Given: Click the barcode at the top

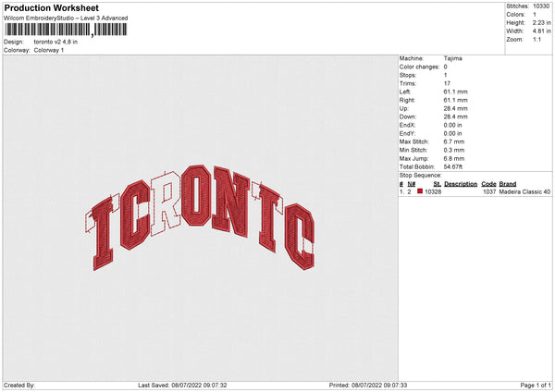Looking at the screenshot, I should coord(66,30).
